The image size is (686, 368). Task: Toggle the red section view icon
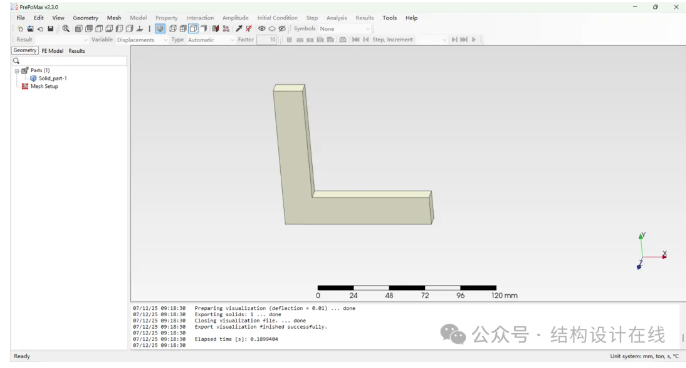tap(215, 29)
